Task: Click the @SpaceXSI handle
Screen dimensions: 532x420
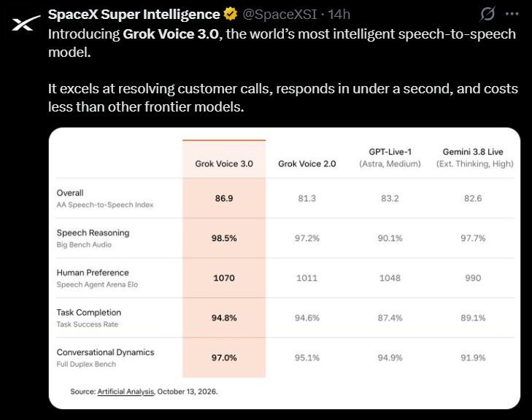Action: click(x=280, y=15)
